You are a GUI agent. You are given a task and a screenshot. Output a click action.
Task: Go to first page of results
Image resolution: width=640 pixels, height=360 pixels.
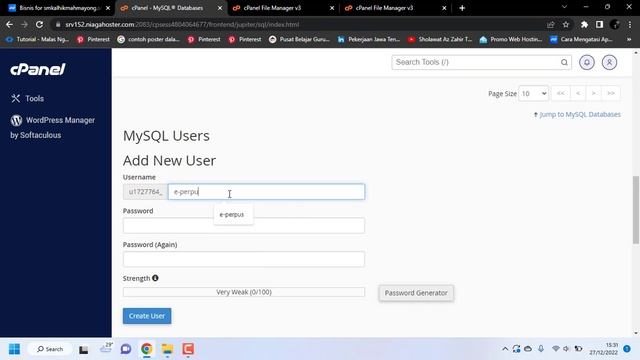tap(561, 93)
